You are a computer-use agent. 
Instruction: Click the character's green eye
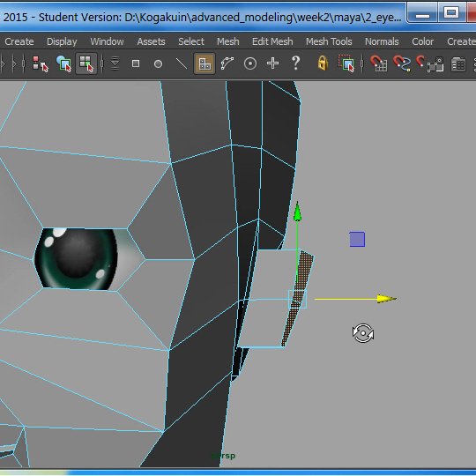(x=76, y=259)
